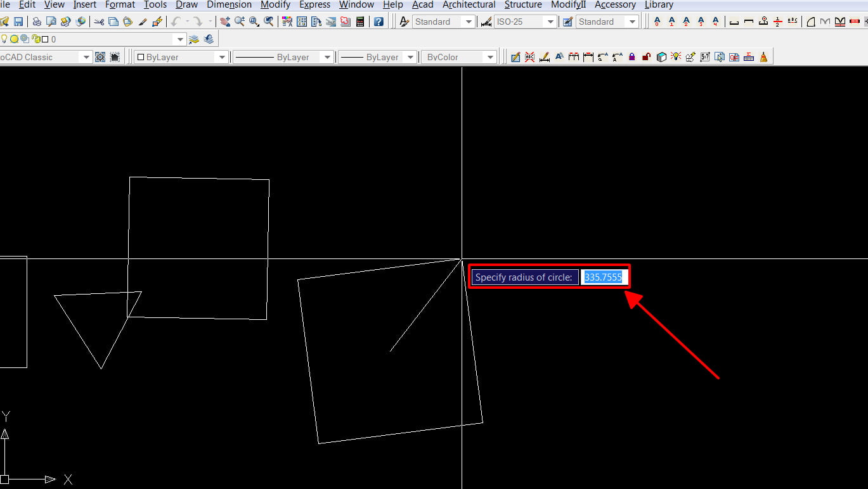Click the text height A3 icon

(x=701, y=22)
